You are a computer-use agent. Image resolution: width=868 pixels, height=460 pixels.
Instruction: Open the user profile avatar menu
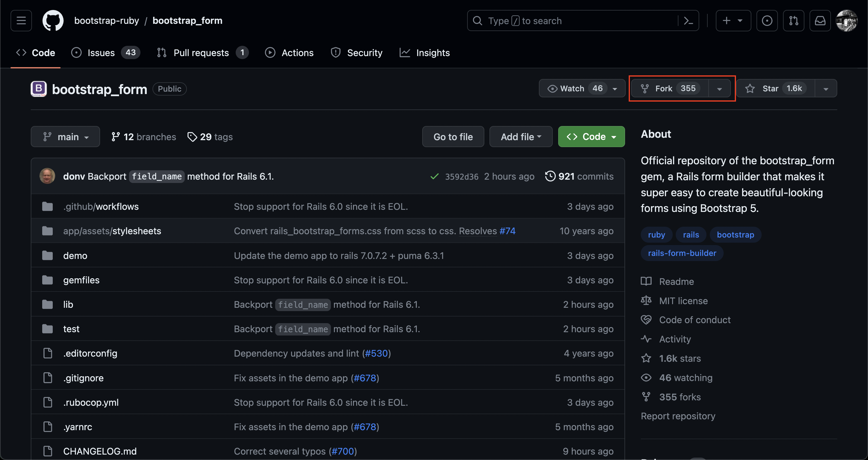(x=846, y=21)
